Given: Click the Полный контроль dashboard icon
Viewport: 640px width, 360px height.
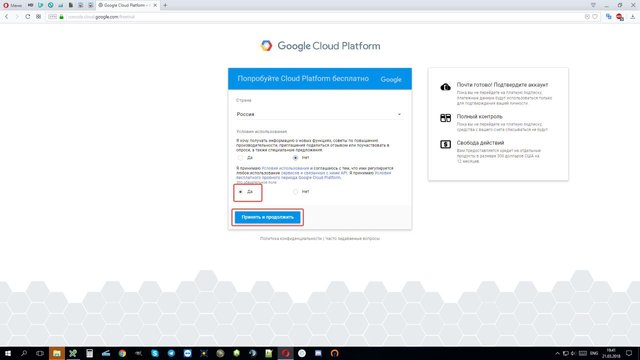Looking at the screenshot, I should click(445, 118).
